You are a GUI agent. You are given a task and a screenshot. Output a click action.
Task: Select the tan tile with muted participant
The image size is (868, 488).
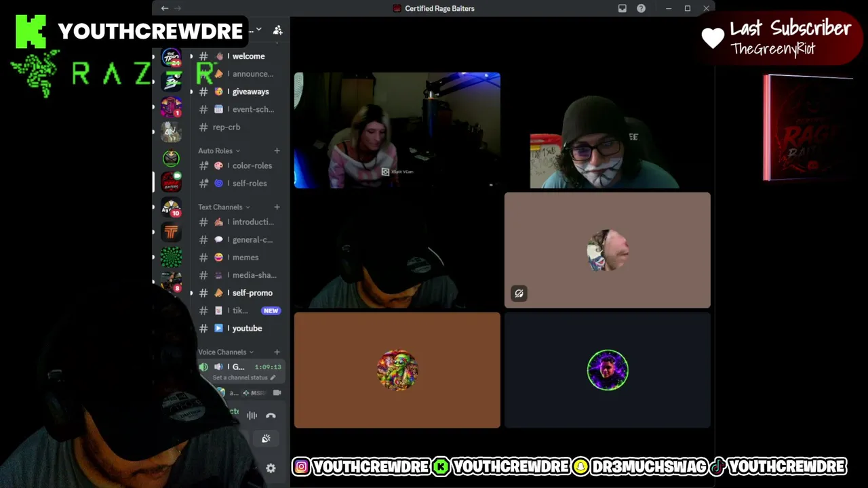coord(608,250)
